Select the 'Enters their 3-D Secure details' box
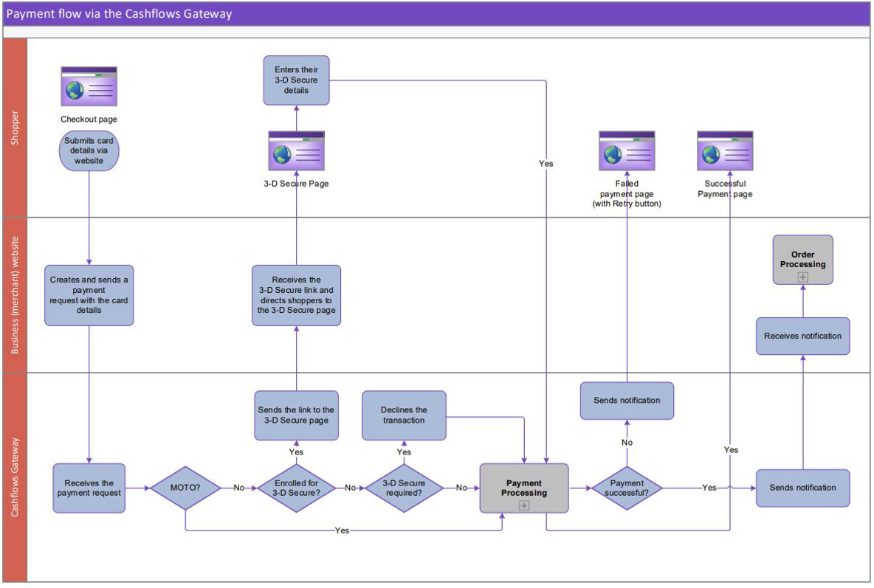The height and width of the screenshot is (588, 874). [x=297, y=80]
